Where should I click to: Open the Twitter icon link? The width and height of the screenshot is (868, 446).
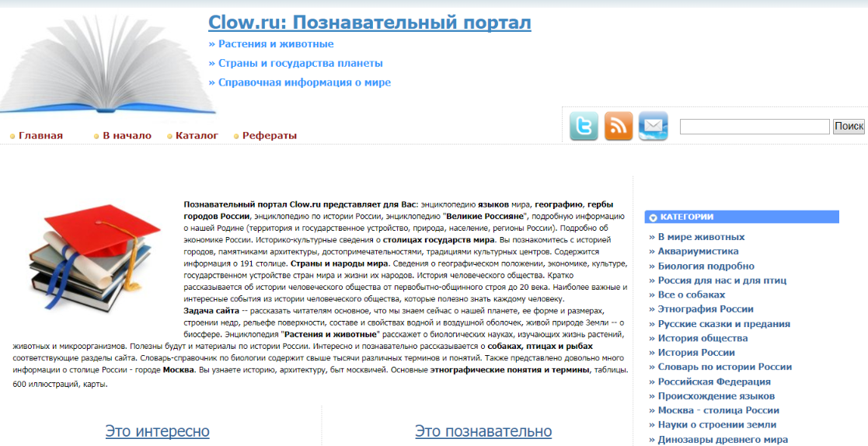click(584, 126)
